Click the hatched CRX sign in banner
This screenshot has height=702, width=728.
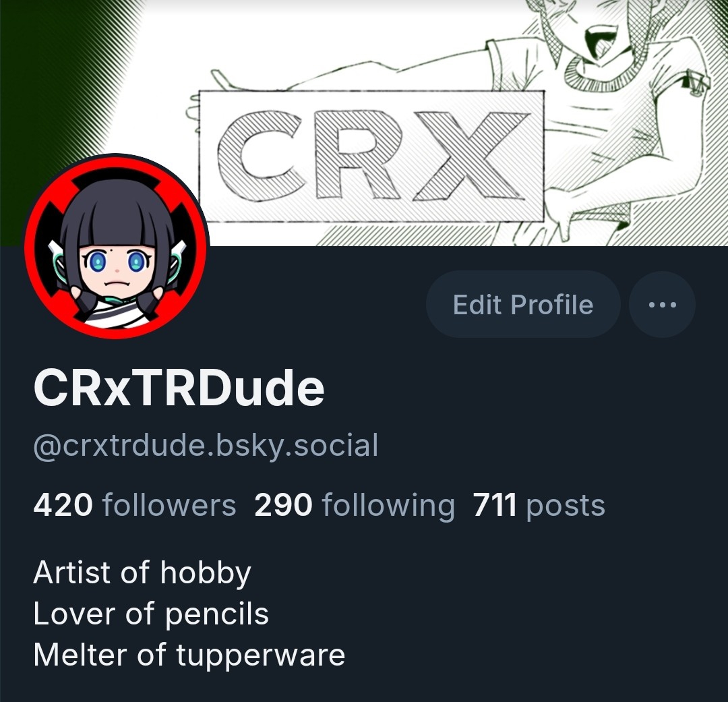(371, 156)
